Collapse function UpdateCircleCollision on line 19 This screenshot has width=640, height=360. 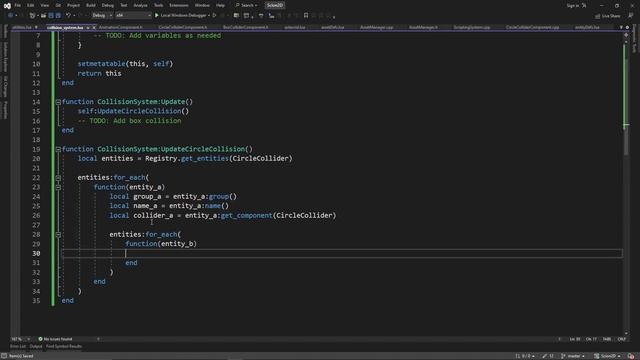tap(58, 149)
